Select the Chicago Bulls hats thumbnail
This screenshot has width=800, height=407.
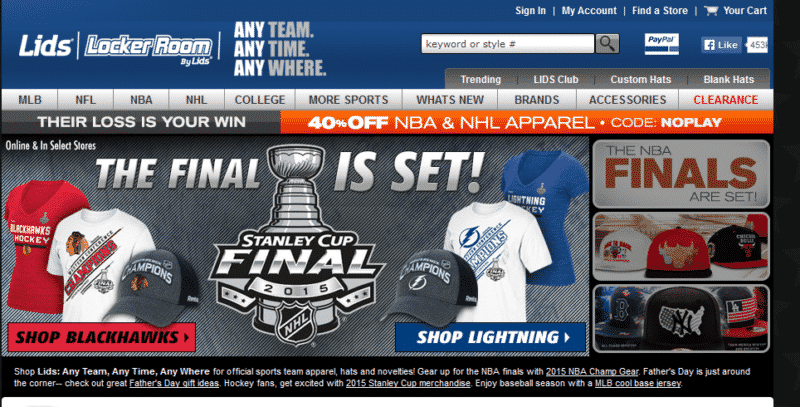tap(681, 247)
